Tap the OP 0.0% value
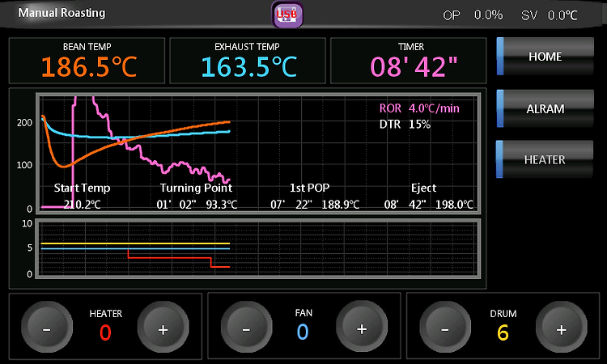Viewport: 607px width, 364px height. tap(488, 15)
